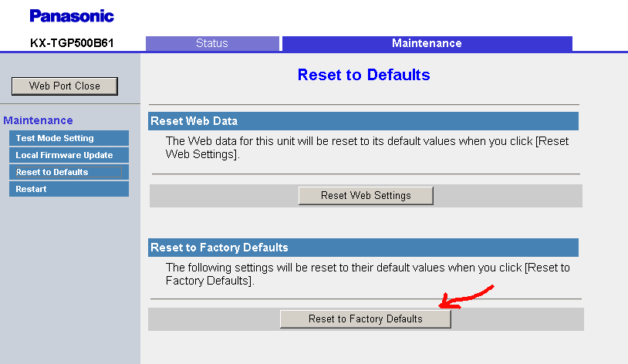Click the Maintenance heading in the sidebar
Image resolution: width=628 pixels, height=364 pixels.
[38, 120]
